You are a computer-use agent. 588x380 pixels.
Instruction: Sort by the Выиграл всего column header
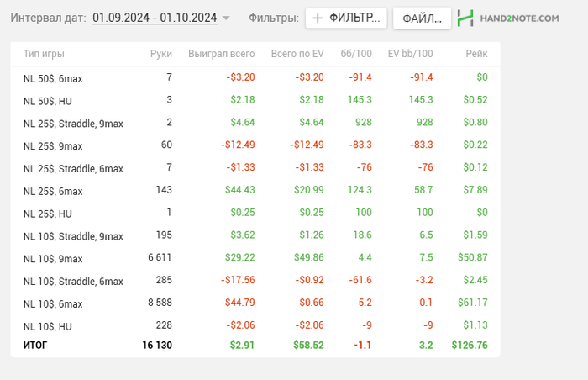click(x=221, y=54)
